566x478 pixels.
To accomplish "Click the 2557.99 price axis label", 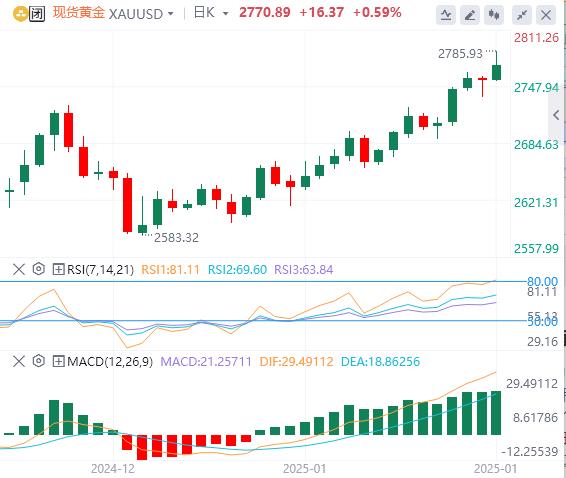I will (x=536, y=248).
